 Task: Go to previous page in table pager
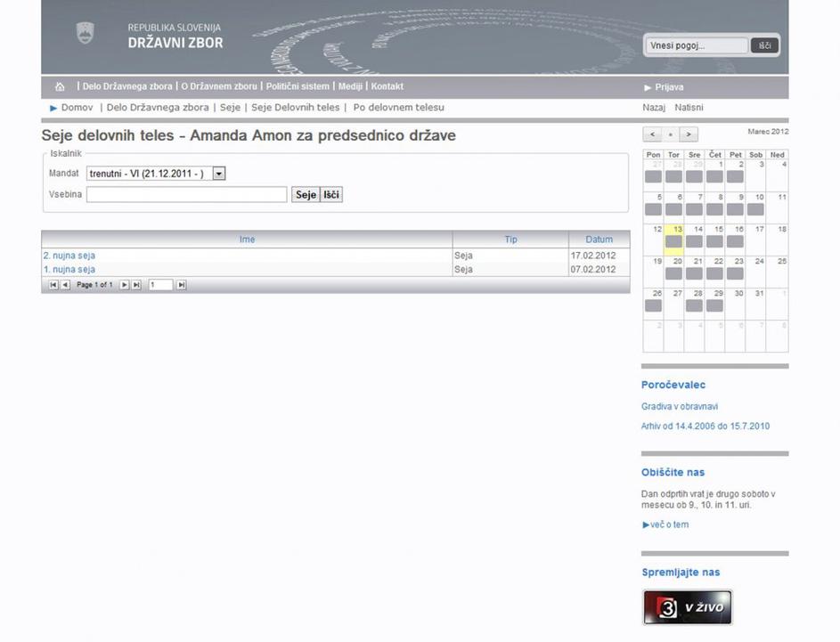click(x=65, y=285)
